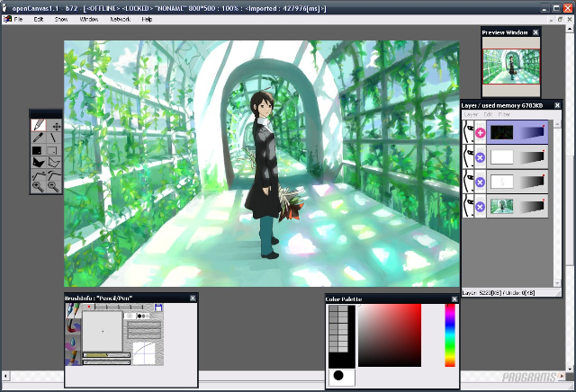Select the Pencil/Pen tool in toolbox
Image resolution: width=576 pixels, height=392 pixels.
(38, 127)
